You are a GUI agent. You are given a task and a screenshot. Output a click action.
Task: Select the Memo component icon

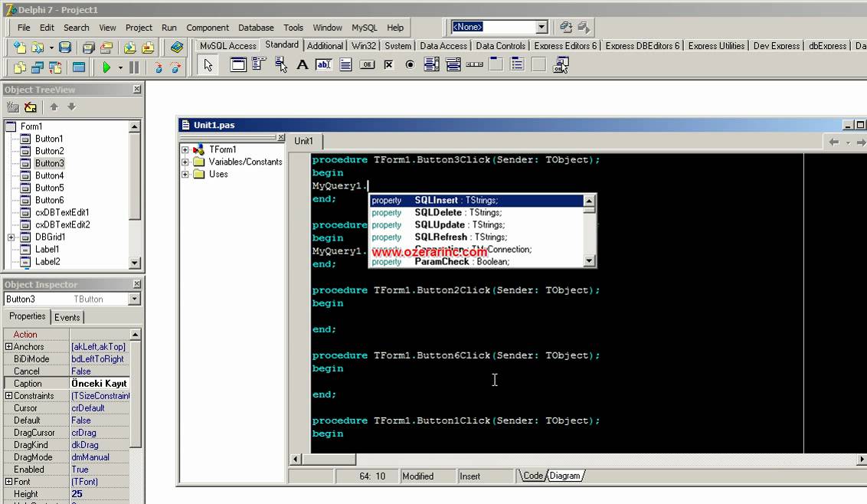coord(345,65)
